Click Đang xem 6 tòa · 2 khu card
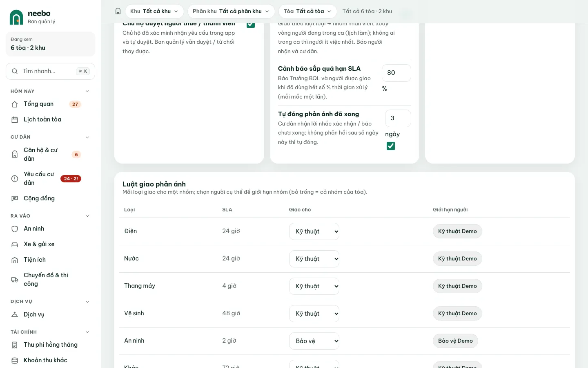The height and width of the screenshot is (368, 588). [50, 44]
